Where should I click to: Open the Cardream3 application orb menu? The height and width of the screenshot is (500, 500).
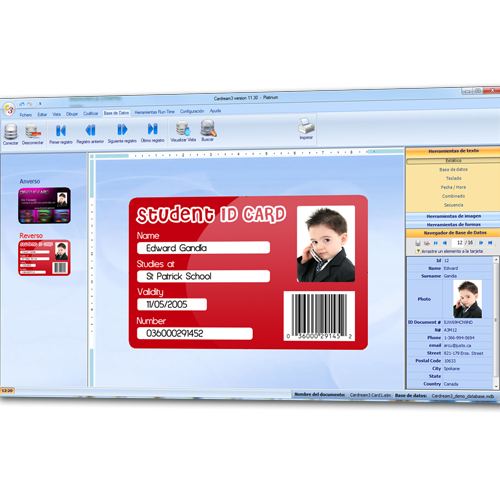click(9, 109)
